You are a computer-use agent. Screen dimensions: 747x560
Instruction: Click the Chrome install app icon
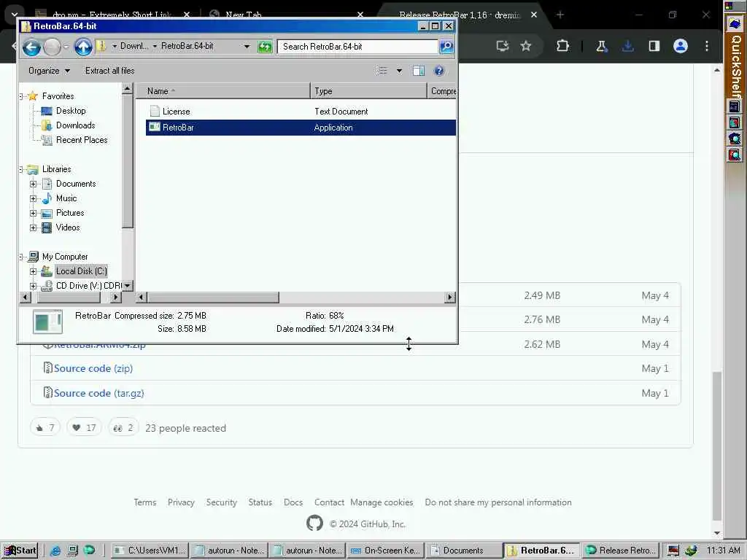coord(502,46)
